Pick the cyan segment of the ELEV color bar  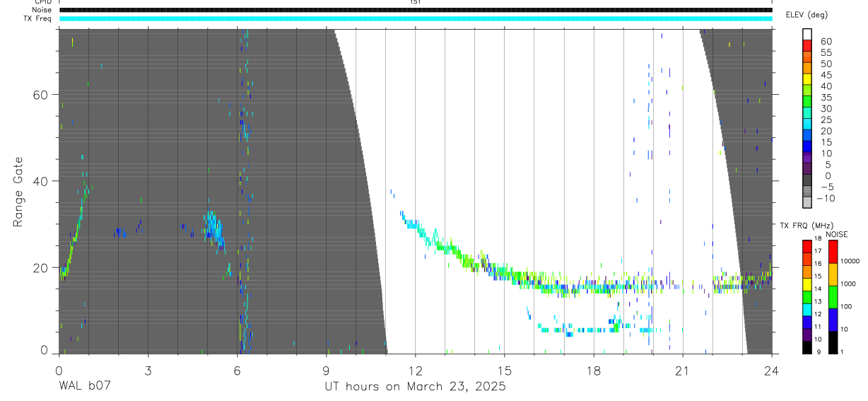pyautogui.click(x=807, y=124)
